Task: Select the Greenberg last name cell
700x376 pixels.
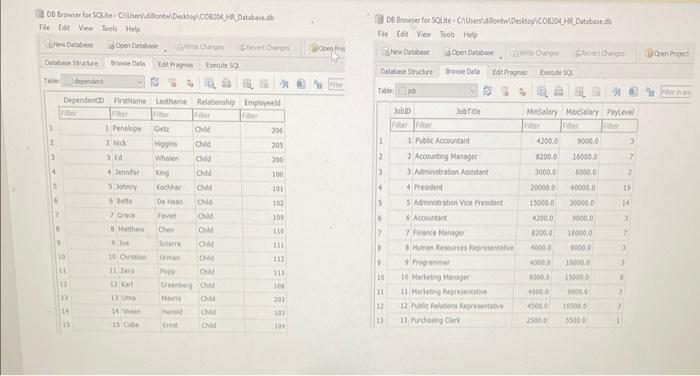Action: [176, 285]
